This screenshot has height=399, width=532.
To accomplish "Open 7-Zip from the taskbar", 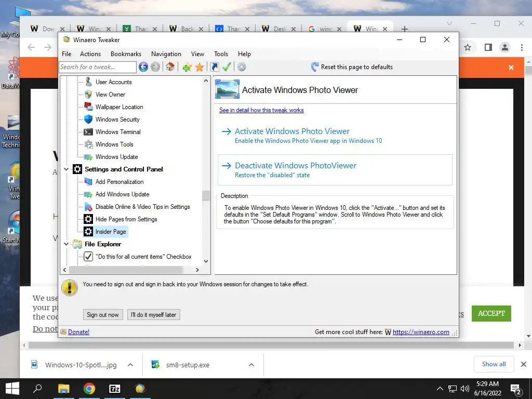I will (x=115, y=389).
